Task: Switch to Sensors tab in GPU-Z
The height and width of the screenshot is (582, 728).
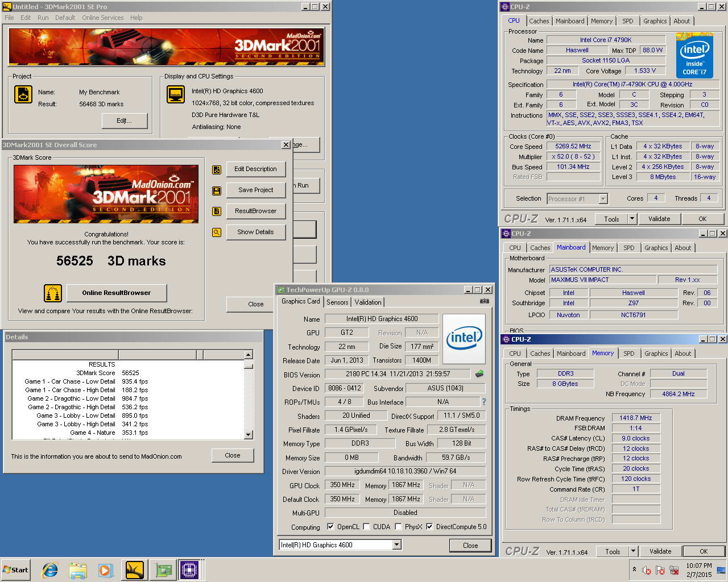Action: click(337, 302)
